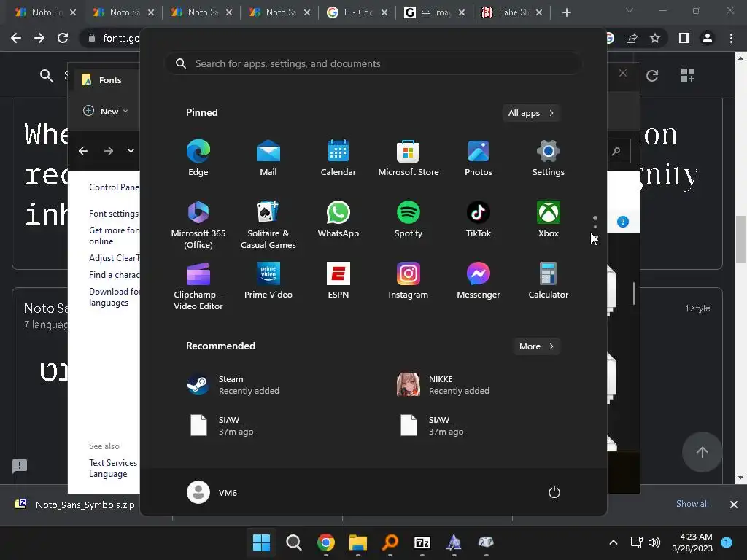
Task: Open TikTok app
Action: click(479, 219)
